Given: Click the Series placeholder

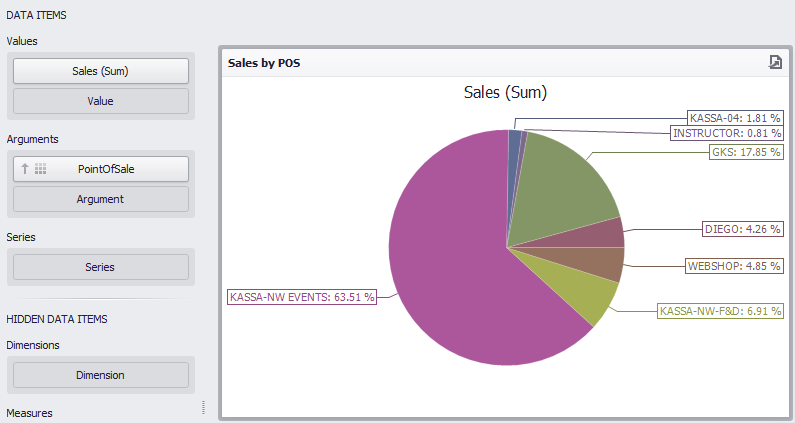Looking at the screenshot, I should pyautogui.click(x=100, y=267).
